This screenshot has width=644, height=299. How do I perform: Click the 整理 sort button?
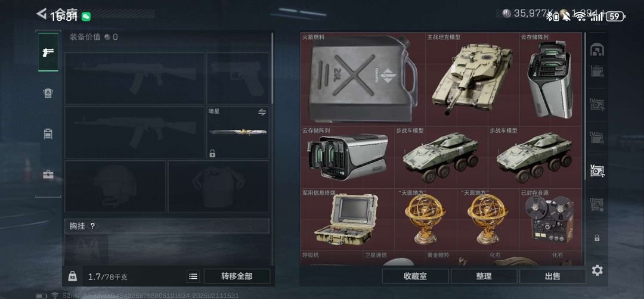[x=484, y=276]
